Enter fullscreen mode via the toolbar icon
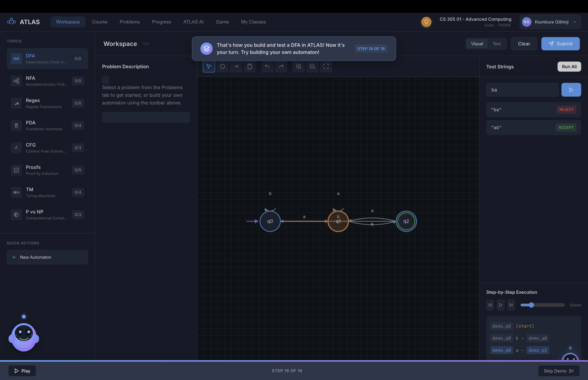 coord(326,67)
